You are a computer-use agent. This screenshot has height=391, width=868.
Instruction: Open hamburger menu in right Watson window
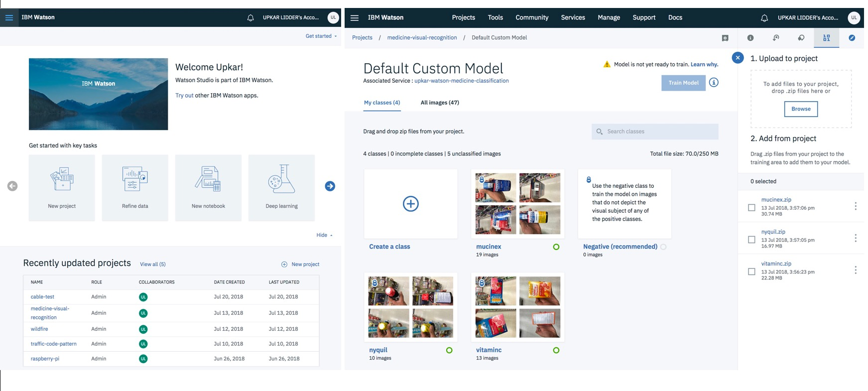tap(355, 17)
